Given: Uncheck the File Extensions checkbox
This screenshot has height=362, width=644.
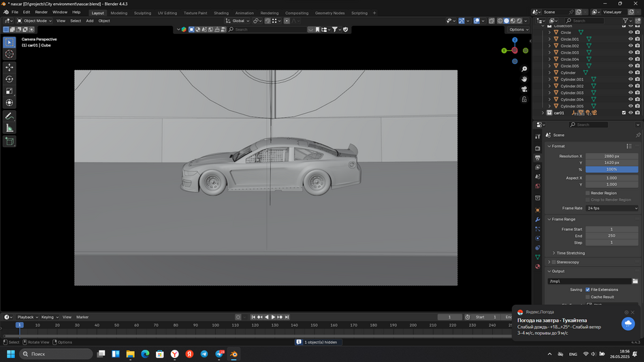Looking at the screenshot, I should 588,289.
